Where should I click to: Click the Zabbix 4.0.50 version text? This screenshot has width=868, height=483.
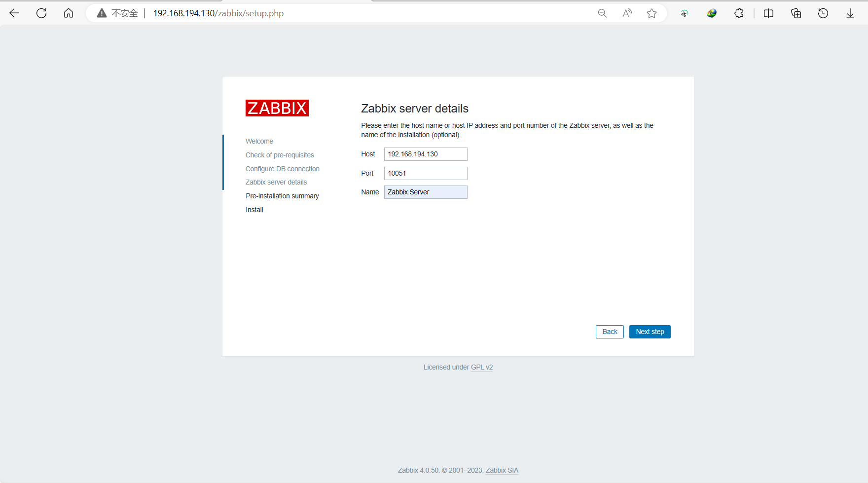click(418, 470)
